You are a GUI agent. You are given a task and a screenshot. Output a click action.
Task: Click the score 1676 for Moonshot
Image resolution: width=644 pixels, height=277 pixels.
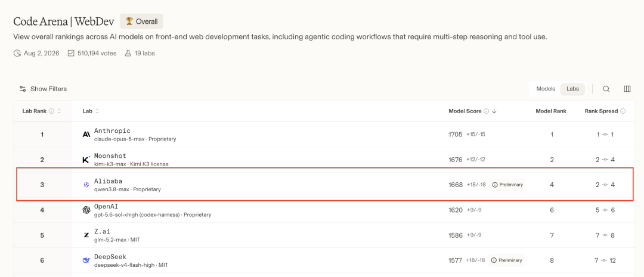click(456, 160)
